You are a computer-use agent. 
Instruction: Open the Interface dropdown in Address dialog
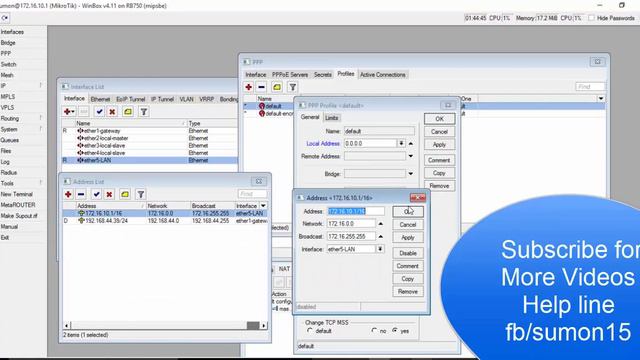tap(380, 249)
